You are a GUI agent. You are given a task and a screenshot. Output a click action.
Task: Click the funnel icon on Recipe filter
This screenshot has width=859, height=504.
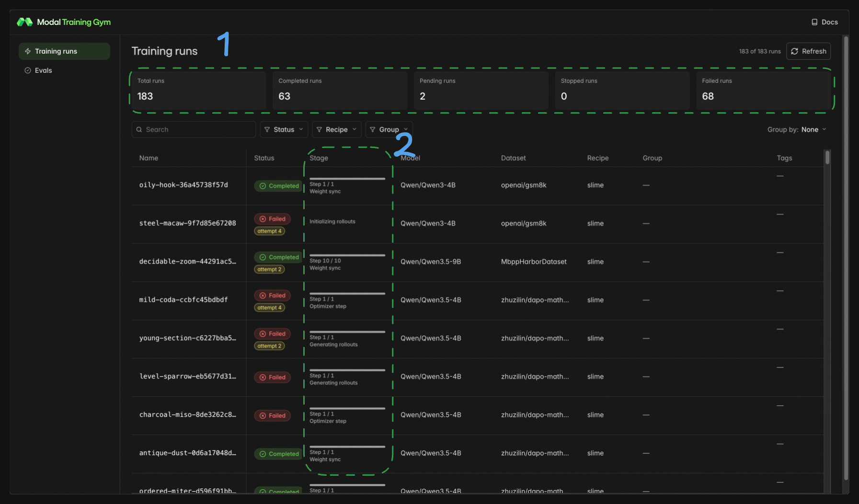[319, 129]
